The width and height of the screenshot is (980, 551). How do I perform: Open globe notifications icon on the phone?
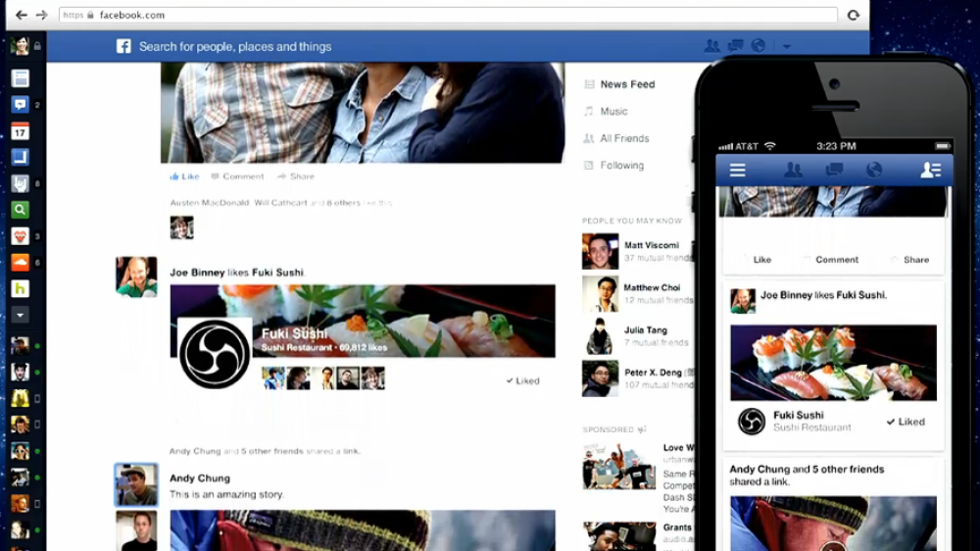pos(874,170)
